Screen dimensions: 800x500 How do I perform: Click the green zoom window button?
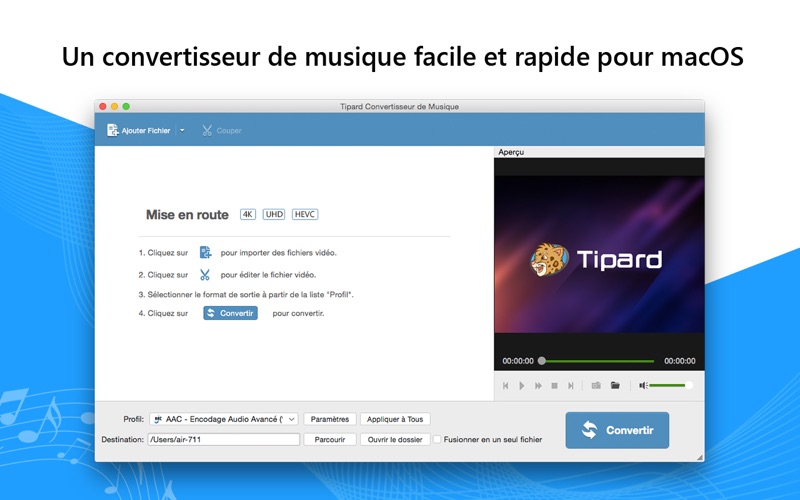coord(126,106)
